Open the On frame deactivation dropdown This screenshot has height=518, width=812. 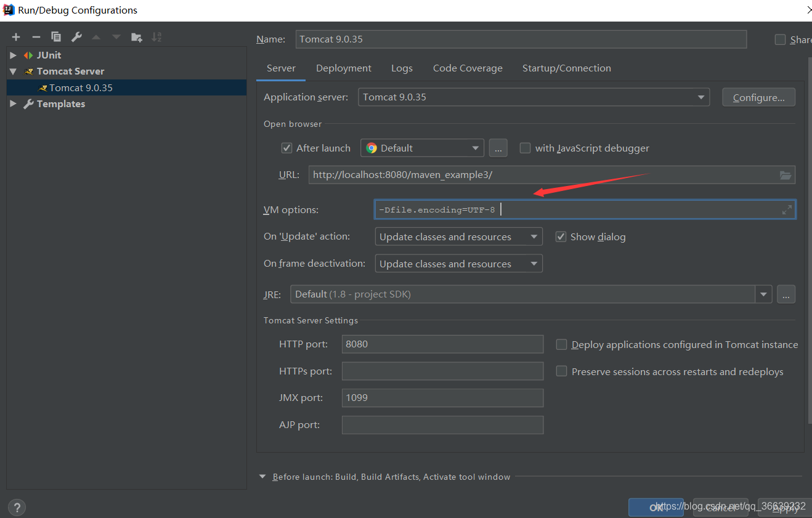click(458, 264)
